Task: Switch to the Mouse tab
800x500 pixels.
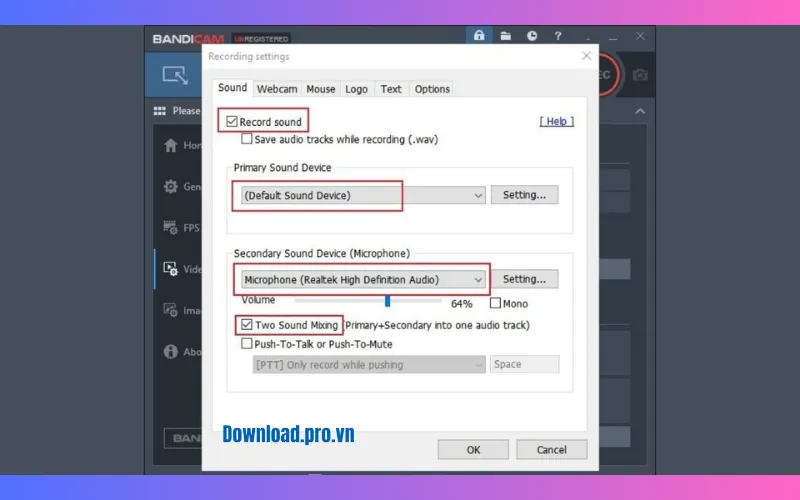Action: (x=321, y=89)
